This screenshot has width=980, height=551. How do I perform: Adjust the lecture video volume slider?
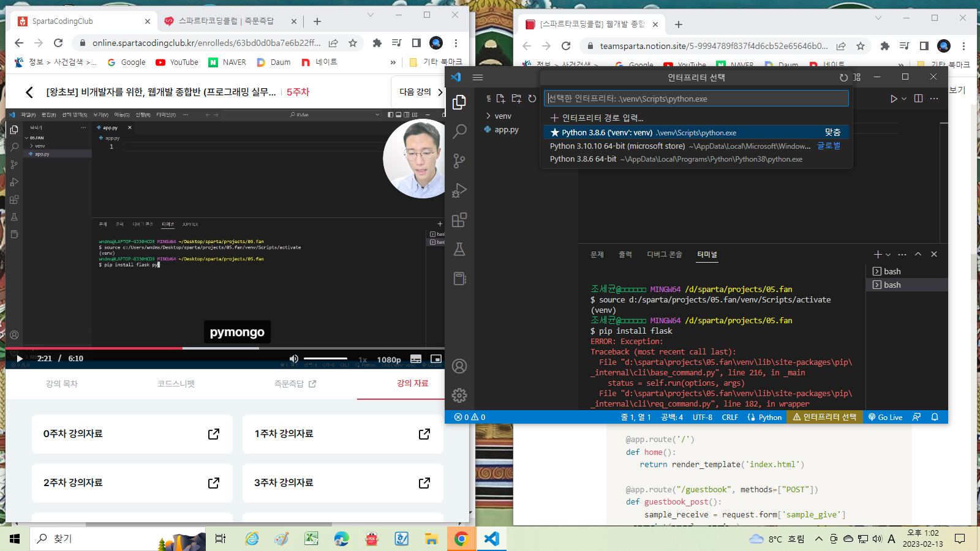(325, 358)
